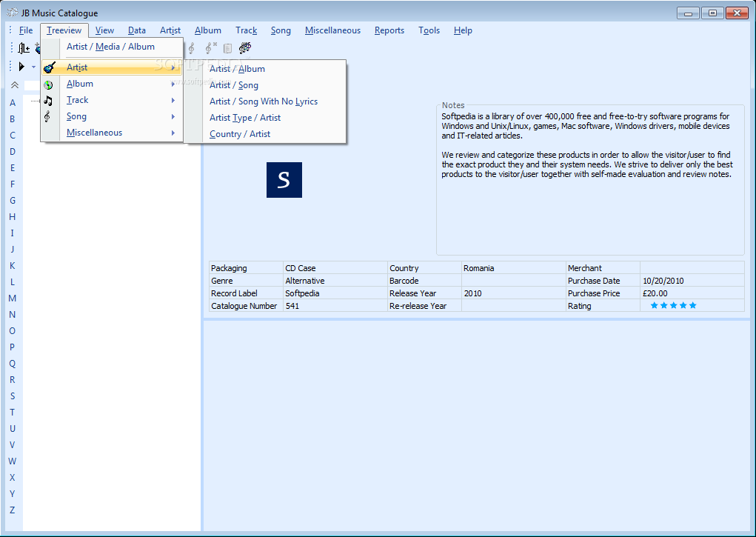Jump to letter W in alphabet index
The image size is (756, 537).
tap(13, 461)
